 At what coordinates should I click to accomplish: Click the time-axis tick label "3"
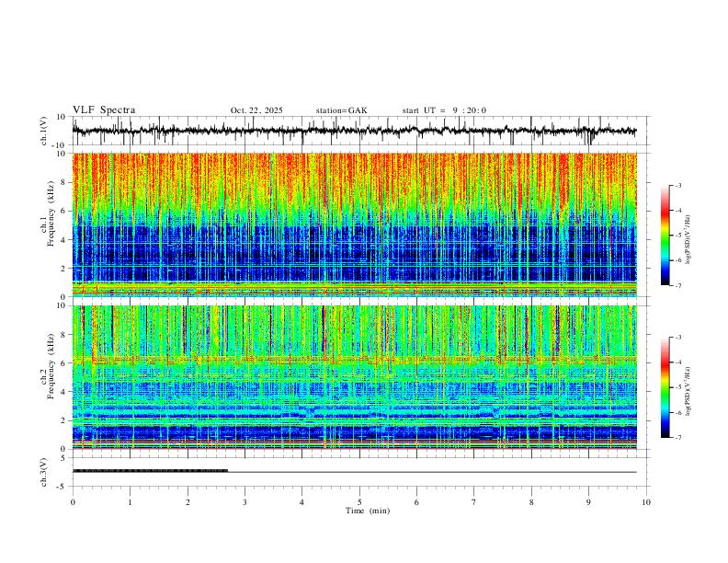click(245, 502)
